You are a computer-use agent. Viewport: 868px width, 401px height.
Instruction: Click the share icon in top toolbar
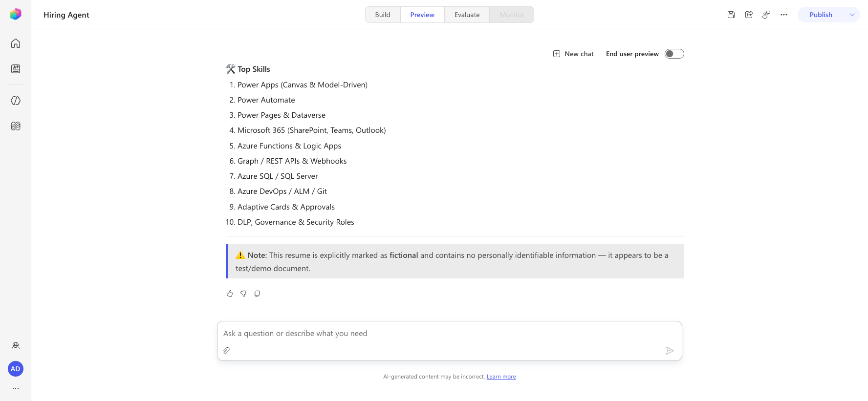pyautogui.click(x=749, y=15)
